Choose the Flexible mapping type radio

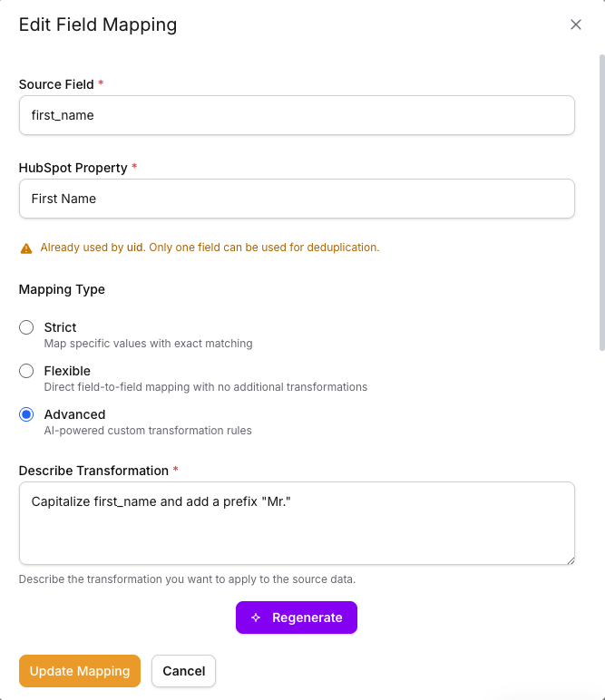(x=26, y=371)
